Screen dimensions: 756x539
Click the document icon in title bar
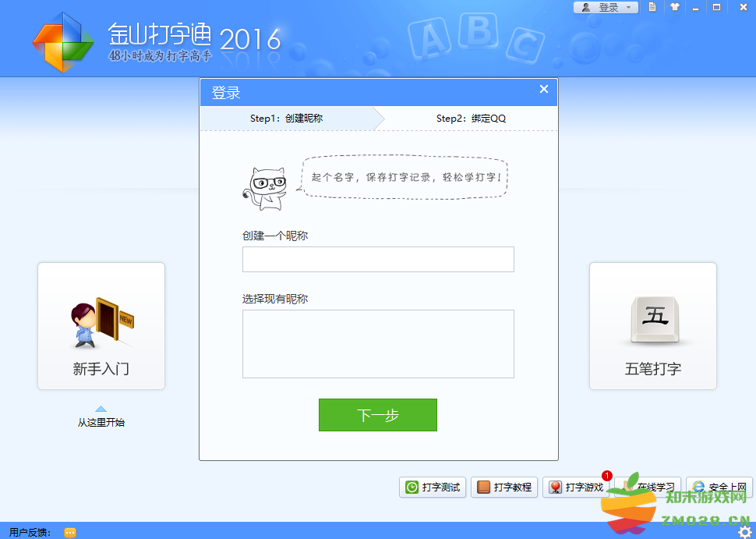[x=652, y=7]
